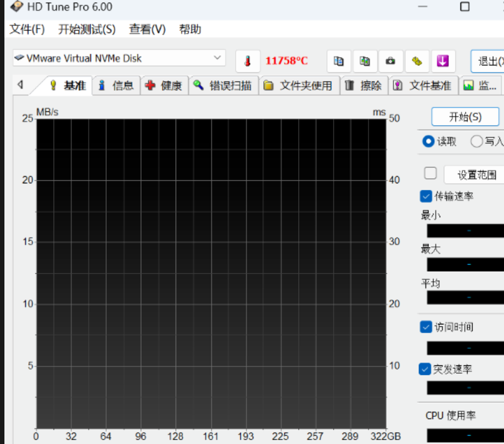This screenshot has height=444, width=504.
Task: Switch to the 基准 tab
Action: pyautogui.click(x=67, y=86)
